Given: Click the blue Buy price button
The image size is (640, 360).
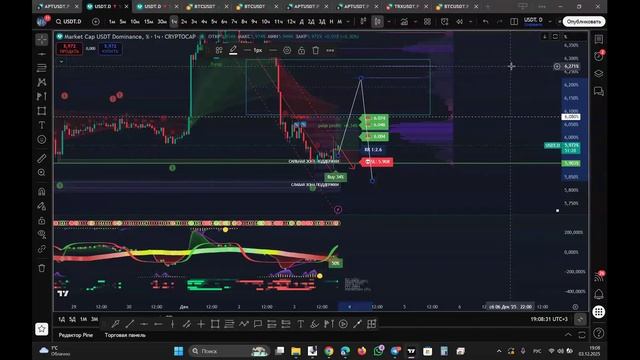Looking at the screenshot, I should [110, 49].
